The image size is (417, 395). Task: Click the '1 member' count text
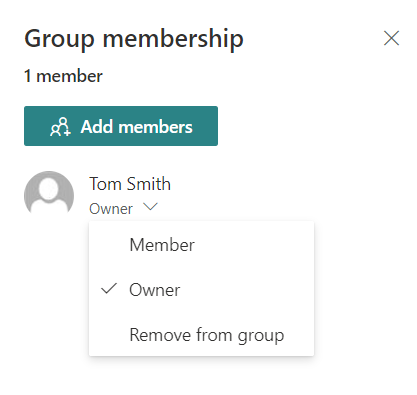[63, 76]
